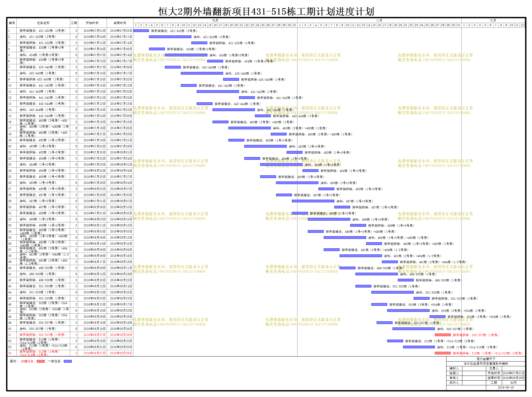Click red end date 2016年08月29日 in row 54
Screen dimensions: 532x397
point(121,353)
